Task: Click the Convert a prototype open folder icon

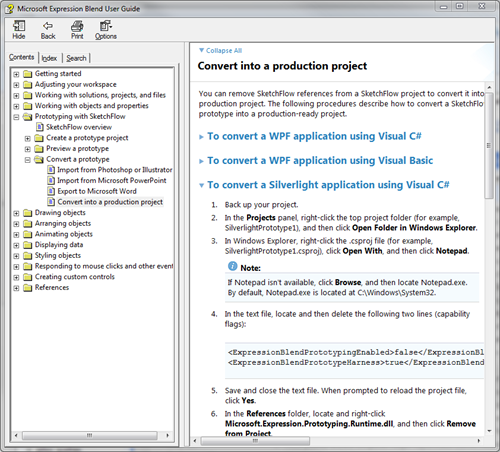Action: tap(39, 159)
